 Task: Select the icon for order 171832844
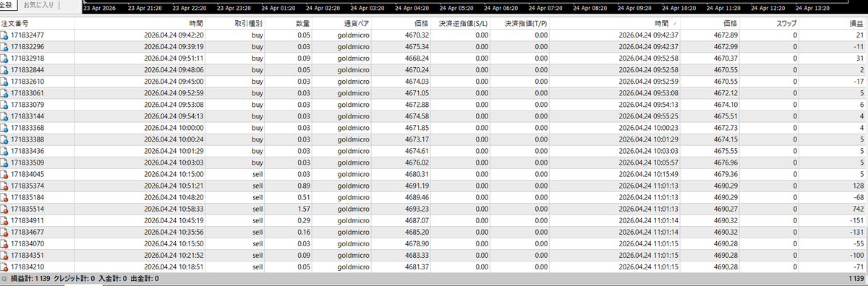point(4,70)
